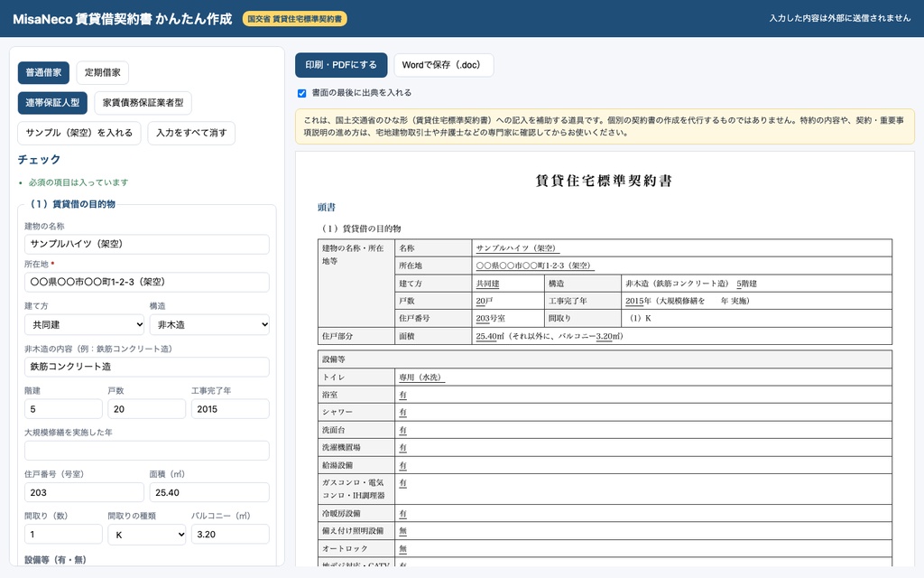Click the 頭書 heading in preview
Image resolution: width=924 pixels, height=578 pixels.
327,208
